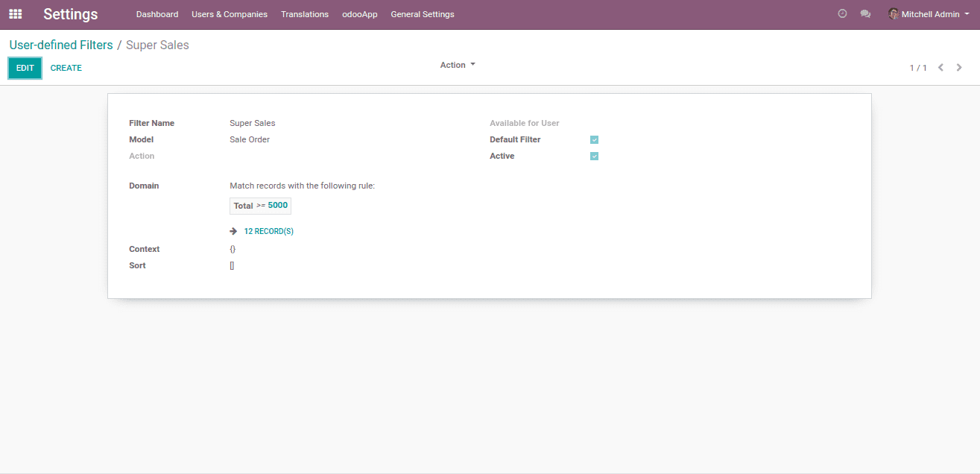Open Users & Companies menu

230,14
